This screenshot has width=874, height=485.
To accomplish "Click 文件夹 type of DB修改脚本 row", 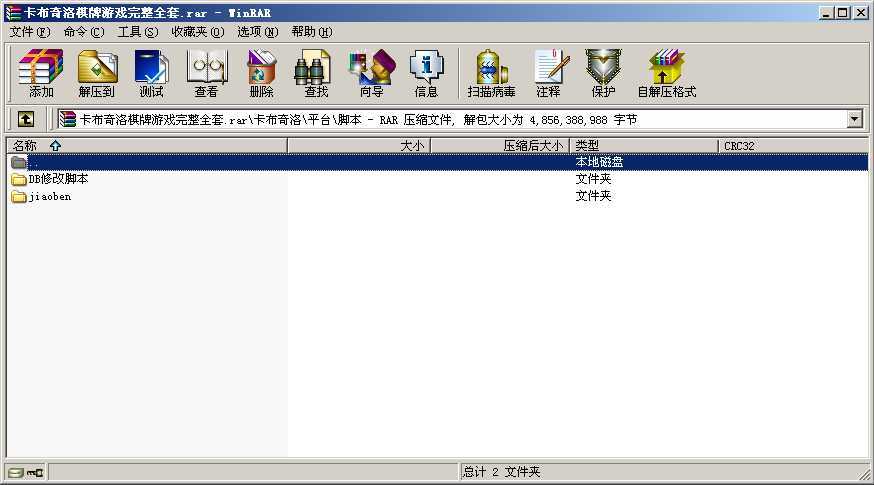I will click(x=593, y=179).
